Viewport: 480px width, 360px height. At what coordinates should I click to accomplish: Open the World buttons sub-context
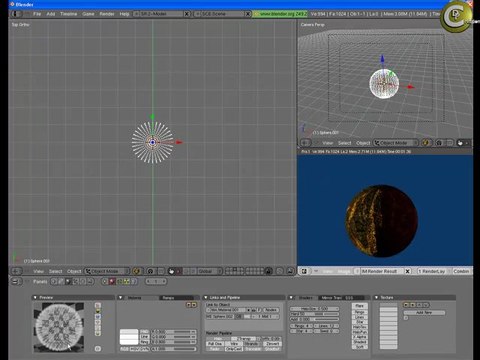coord(133,282)
